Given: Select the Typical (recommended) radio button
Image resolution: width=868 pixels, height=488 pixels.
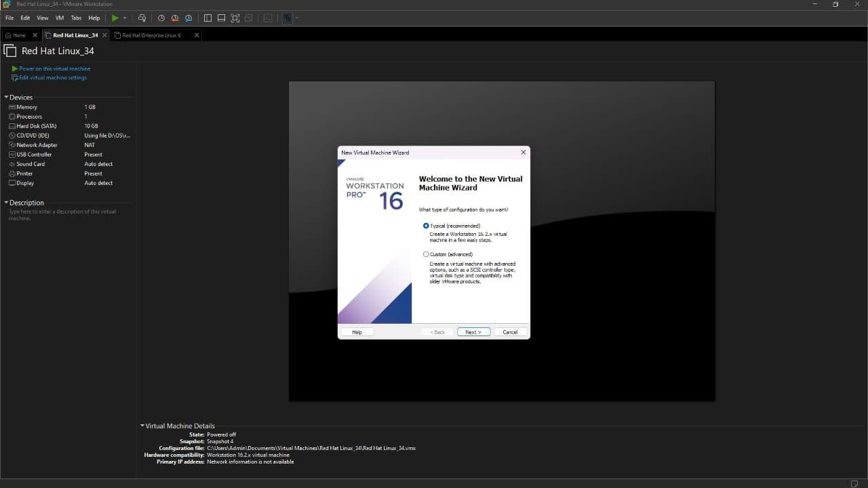Looking at the screenshot, I should pos(426,226).
